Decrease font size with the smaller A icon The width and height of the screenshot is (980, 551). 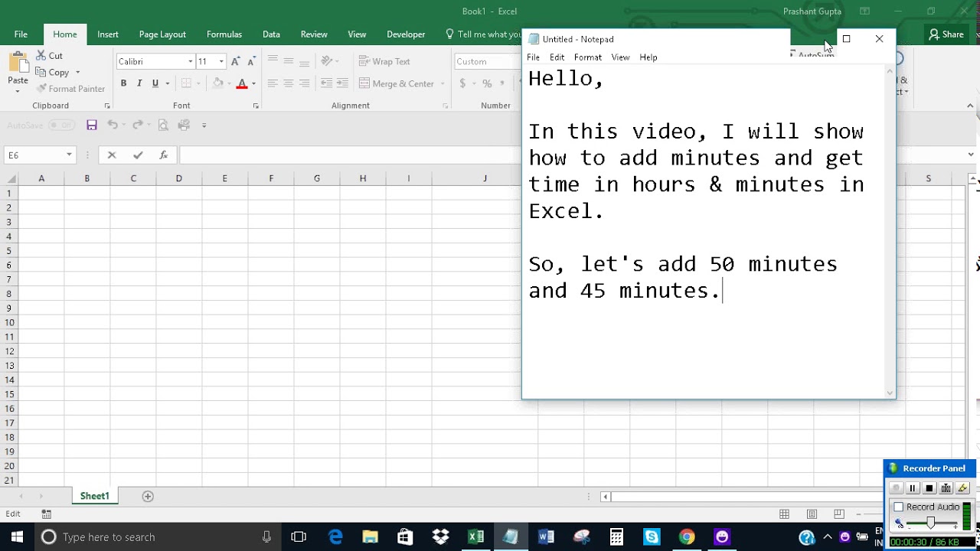[251, 61]
